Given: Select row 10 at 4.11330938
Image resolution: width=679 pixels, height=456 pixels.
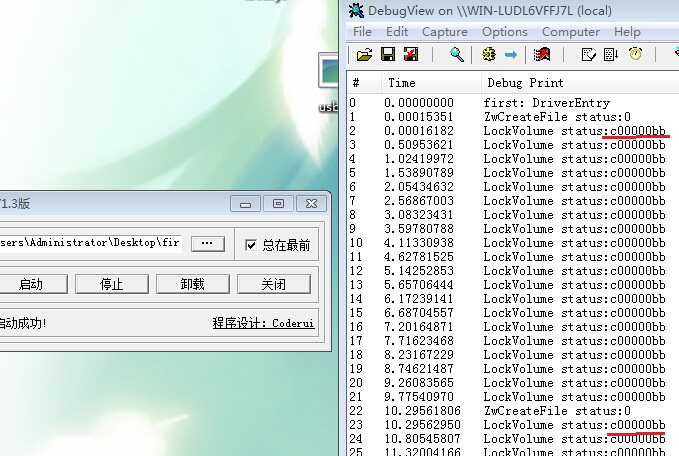Looking at the screenshot, I should pos(513,243).
